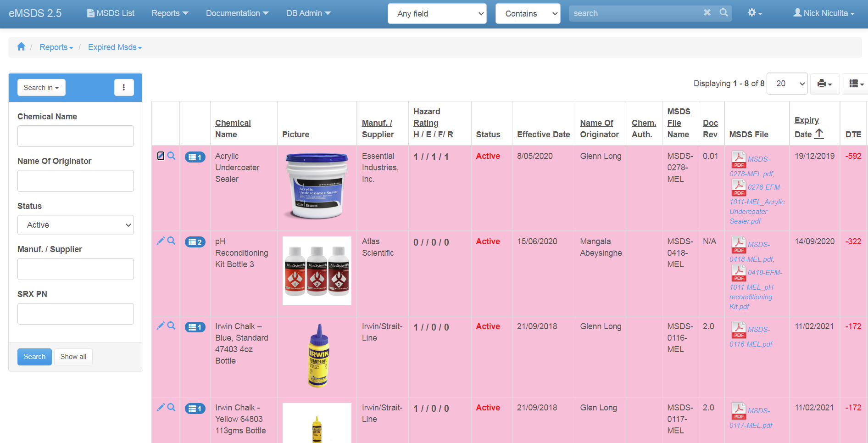Viewport: 868px width, 443px height.
Task: Clear the top search field with X
Action: (707, 13)
